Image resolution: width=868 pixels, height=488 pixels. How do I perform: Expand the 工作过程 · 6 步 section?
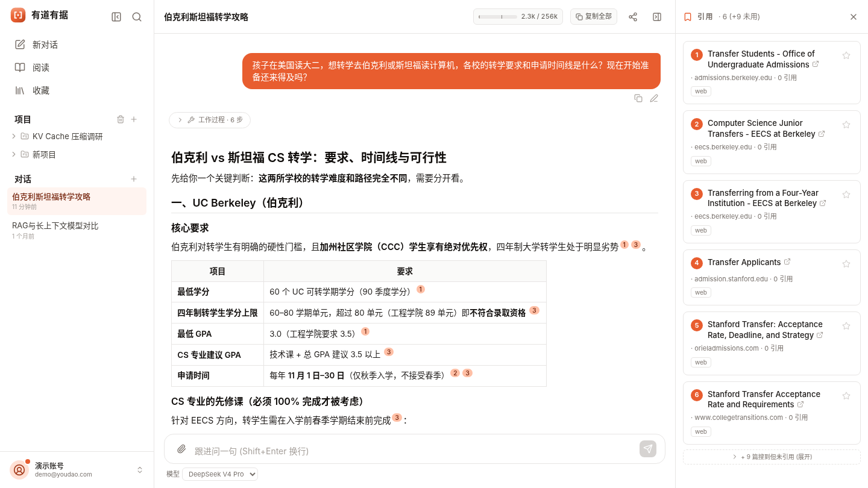(210, 120)
